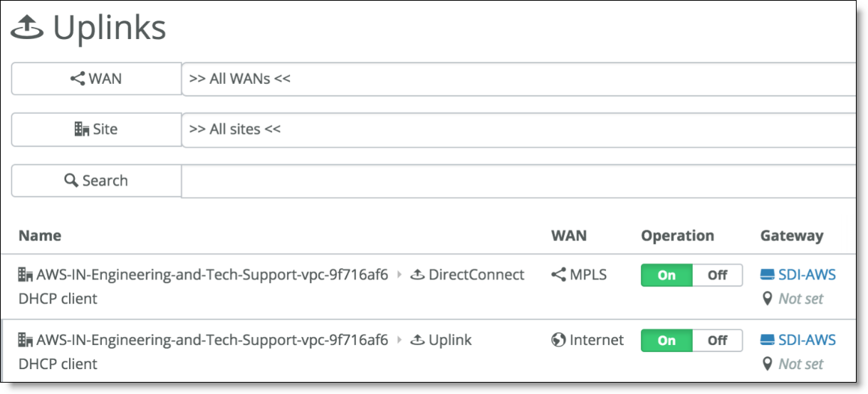Switch On operation for the DirectConnect uplink
The height and width of the screenshot is (394, 868).
point(667,275)
